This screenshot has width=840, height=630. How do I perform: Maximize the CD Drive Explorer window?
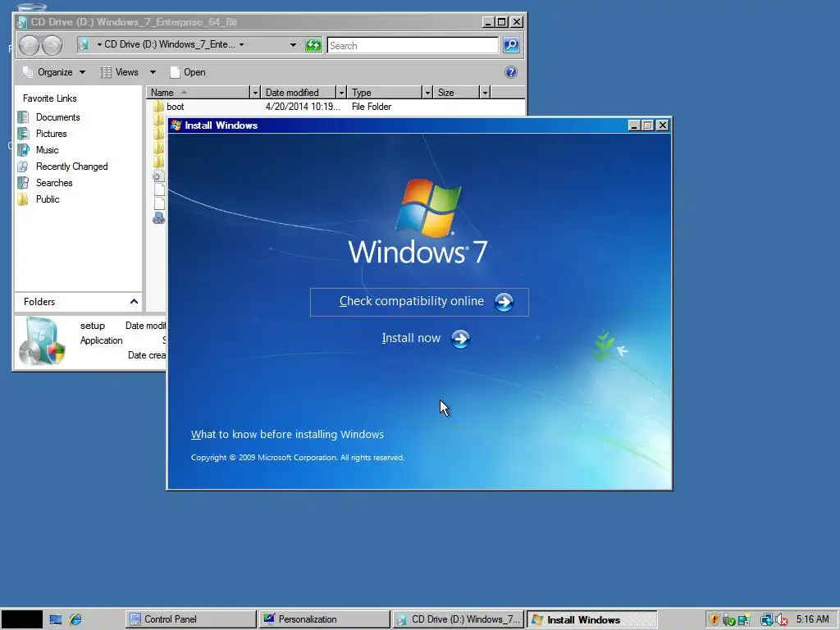(502, 22)
